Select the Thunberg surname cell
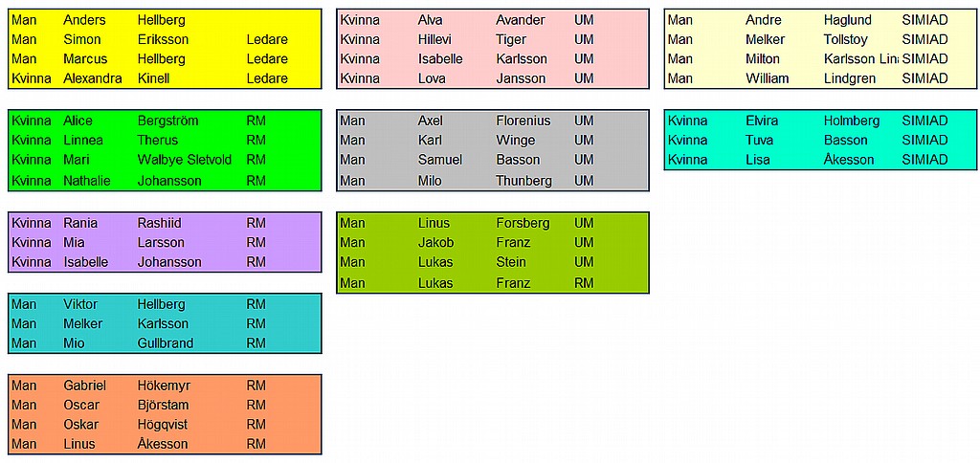The width and height of the screenshot is (980, 463). (523, 181)
